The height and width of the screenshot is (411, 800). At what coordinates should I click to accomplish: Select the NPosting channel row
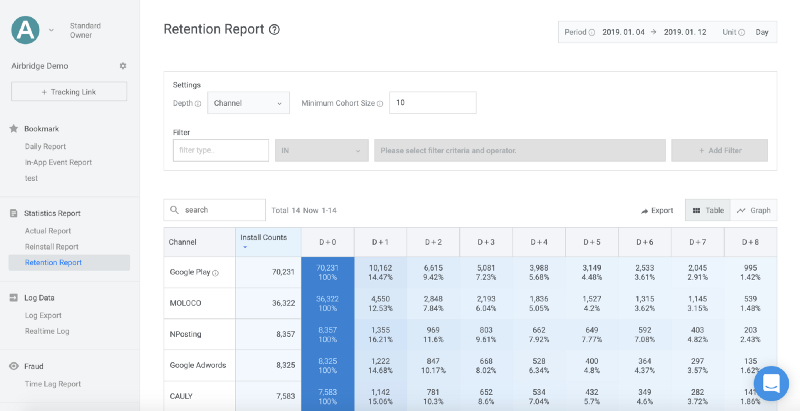point(199,334)
